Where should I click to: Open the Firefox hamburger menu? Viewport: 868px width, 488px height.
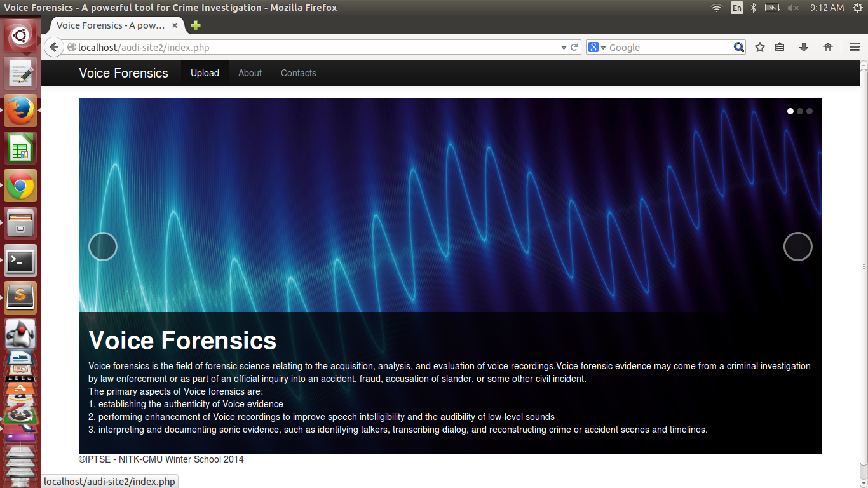(x=855, y=48)
